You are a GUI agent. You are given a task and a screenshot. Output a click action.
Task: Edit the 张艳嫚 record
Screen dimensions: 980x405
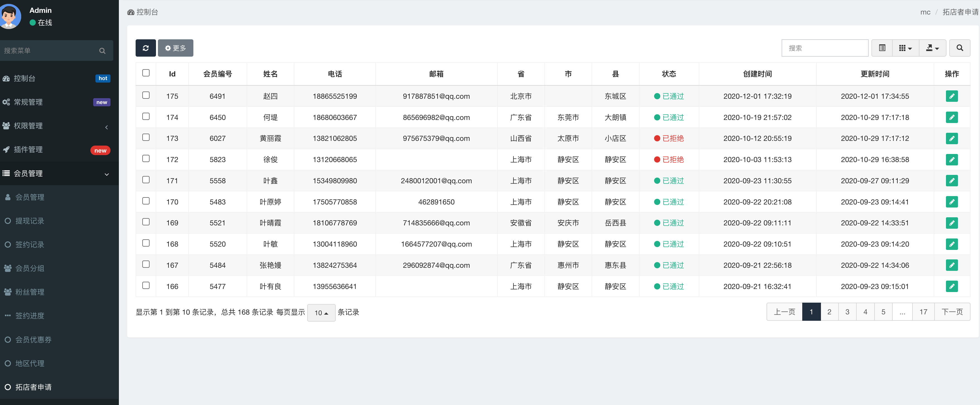(x=952, y=265)
